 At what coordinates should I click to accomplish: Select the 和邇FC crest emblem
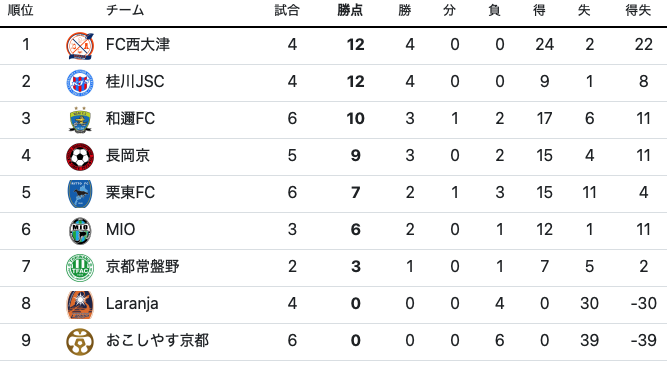(80, 120)
